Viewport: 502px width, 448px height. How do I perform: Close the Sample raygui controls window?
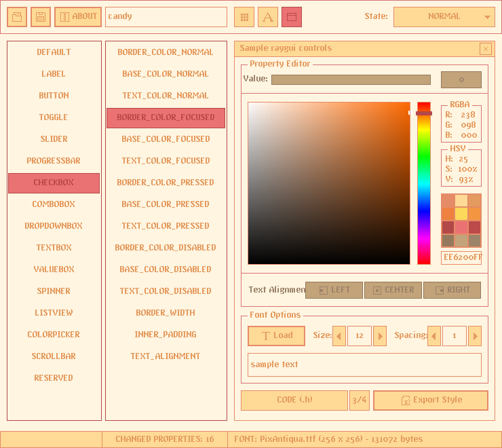point(485,49)
